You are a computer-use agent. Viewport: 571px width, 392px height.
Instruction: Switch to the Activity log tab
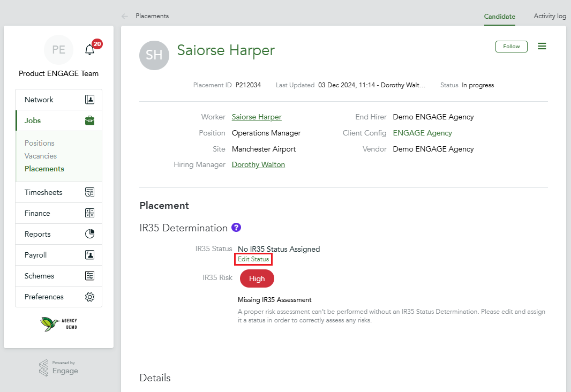(550, 16)
